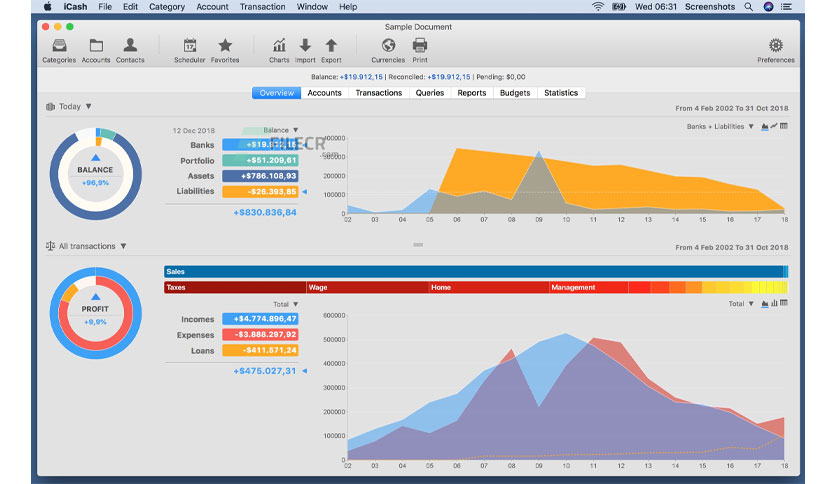Expand the All transactions dropdown
836x484 pixels.
coord(123,246)
